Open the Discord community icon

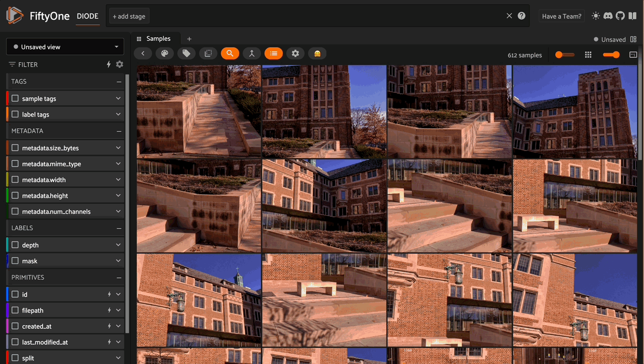[608, 16]
